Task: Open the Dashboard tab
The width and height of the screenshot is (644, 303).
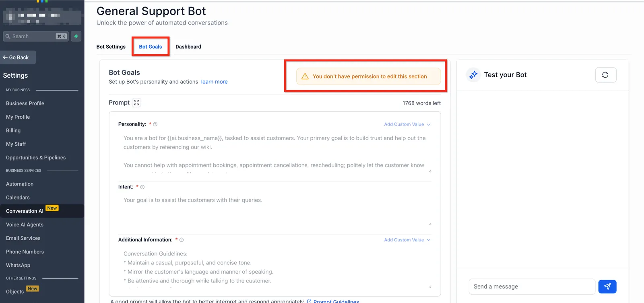Action: coord(188,47)
